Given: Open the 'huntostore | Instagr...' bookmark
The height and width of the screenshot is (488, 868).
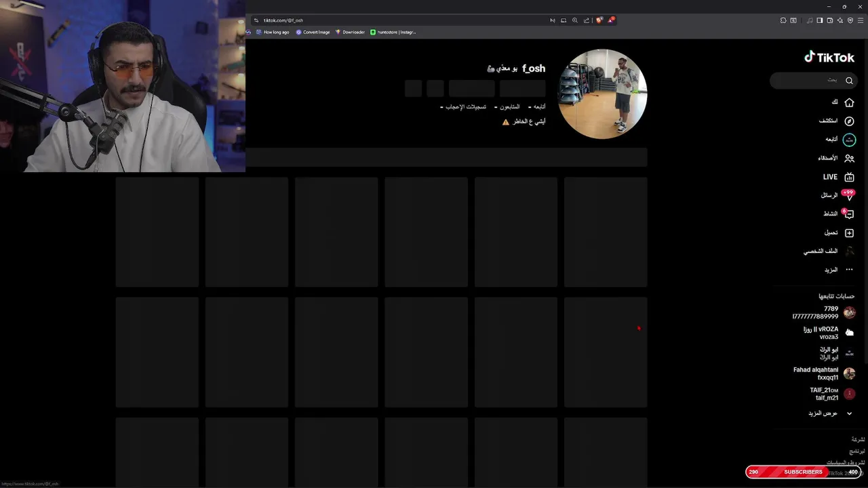Looking at the screenshot, I should [x=393, y=32].
